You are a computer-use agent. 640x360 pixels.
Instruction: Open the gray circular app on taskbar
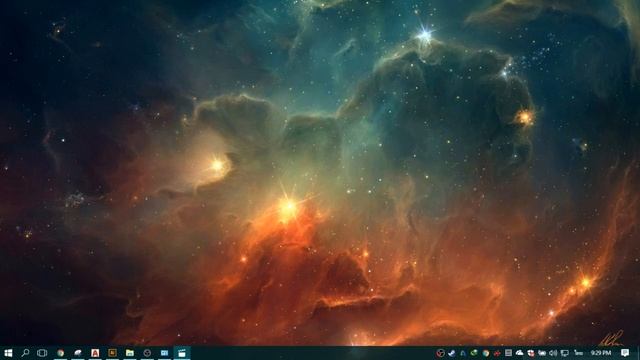[x=147, y=353]
